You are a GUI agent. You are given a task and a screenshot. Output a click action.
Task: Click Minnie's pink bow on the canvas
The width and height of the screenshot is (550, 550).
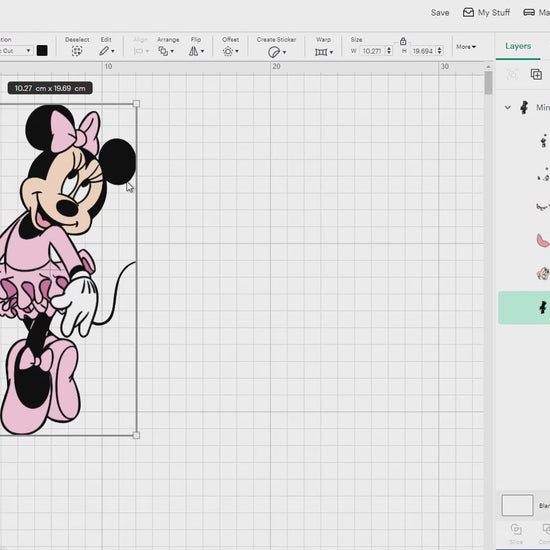pyautogui.click(x=75, y=132)
